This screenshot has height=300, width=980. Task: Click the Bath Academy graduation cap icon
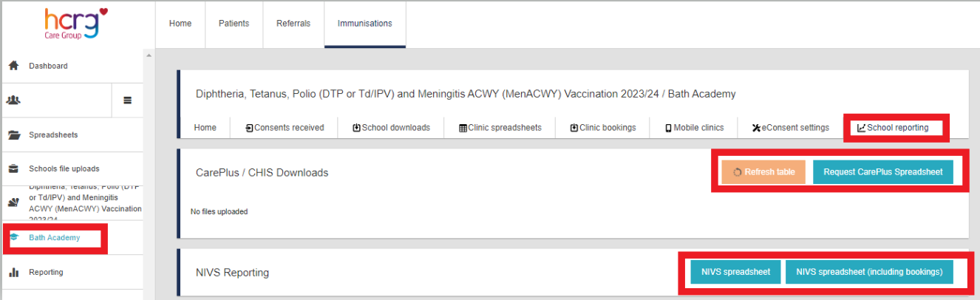pyautogui.click(x=13, y=237)
